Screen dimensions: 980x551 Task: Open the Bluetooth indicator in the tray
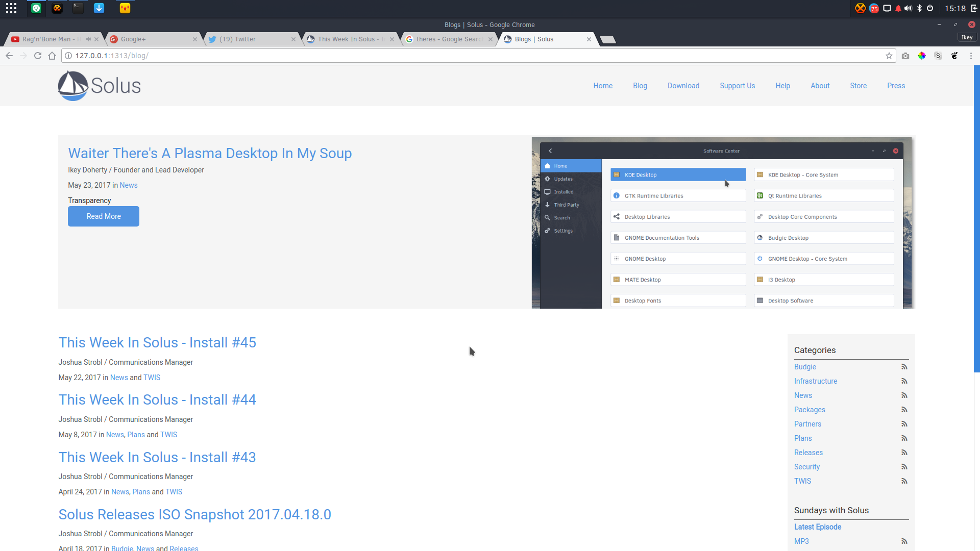click(x=919, y=8)
